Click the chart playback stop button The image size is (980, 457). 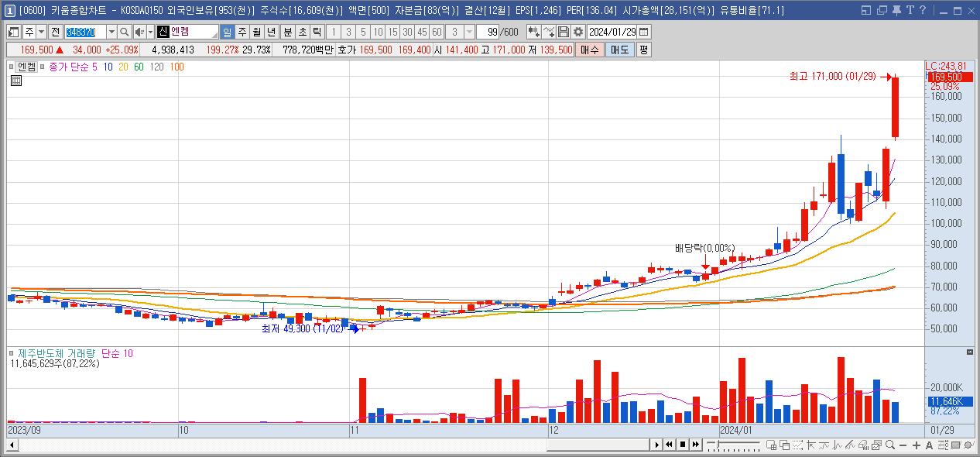(683, 445)
